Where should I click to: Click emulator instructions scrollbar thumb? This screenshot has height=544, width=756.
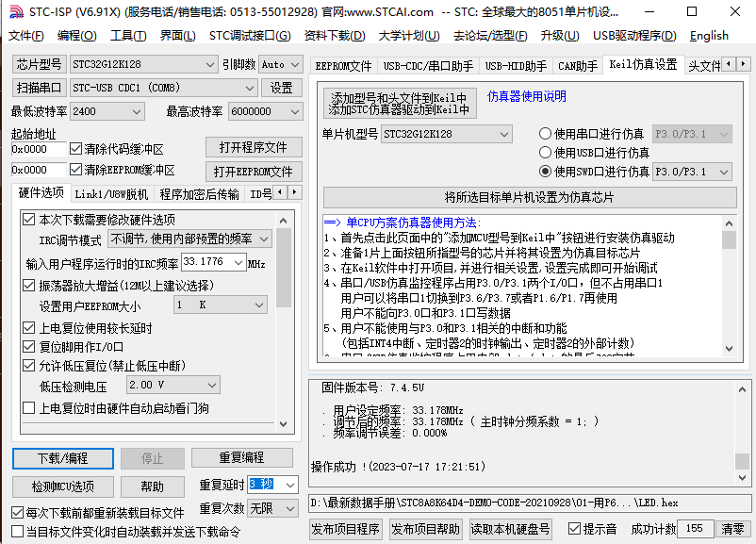(729, 239)
